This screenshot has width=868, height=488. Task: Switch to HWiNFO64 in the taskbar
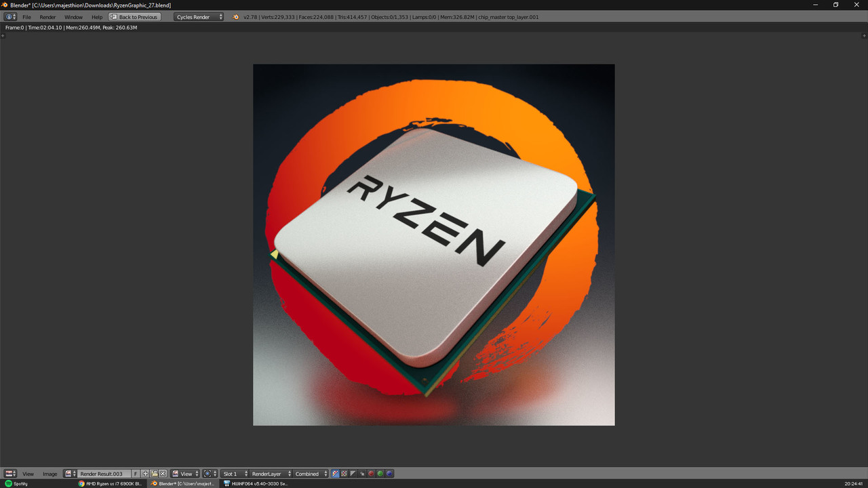(x=256, y=484)
